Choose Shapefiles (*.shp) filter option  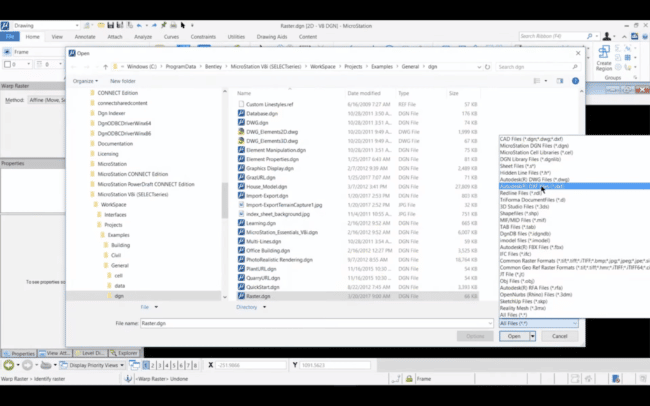[519, 213]
